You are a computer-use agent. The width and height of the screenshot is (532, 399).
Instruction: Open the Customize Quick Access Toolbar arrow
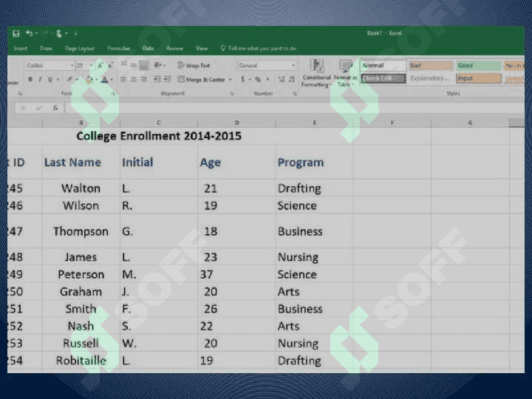point(75,33)
